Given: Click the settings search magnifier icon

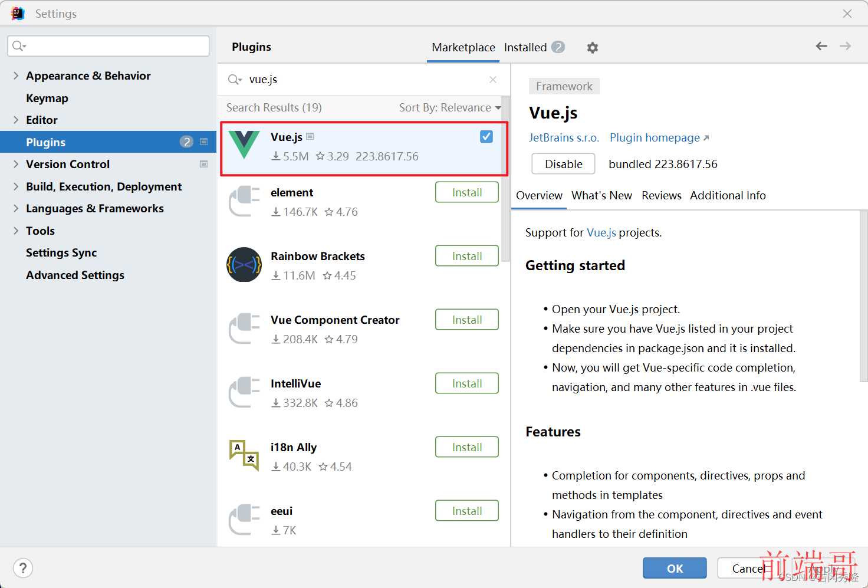Looking at the screenshot, I should coord(19,46).
